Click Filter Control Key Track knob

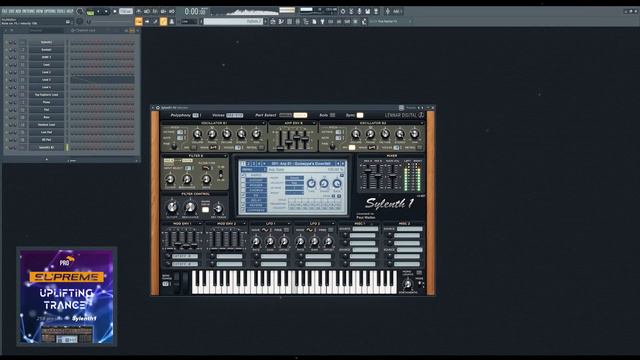pyautogui.click(x=218, y=209)
